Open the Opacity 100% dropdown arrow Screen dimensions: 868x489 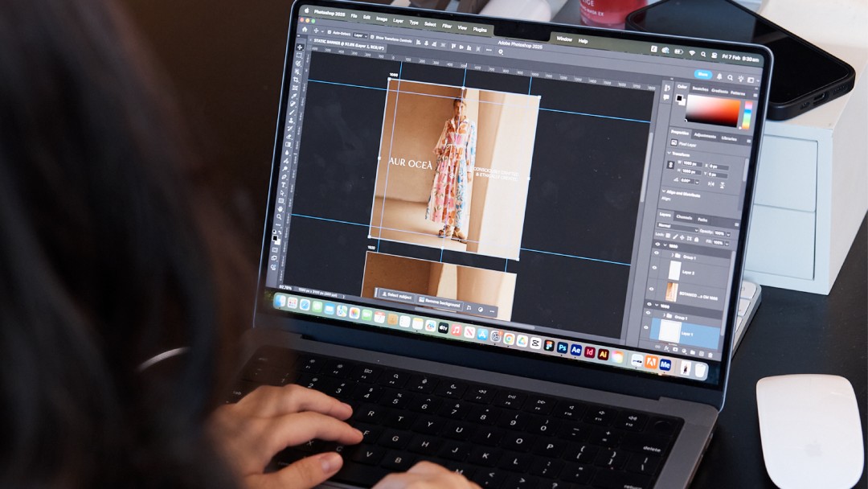point(728,234)
